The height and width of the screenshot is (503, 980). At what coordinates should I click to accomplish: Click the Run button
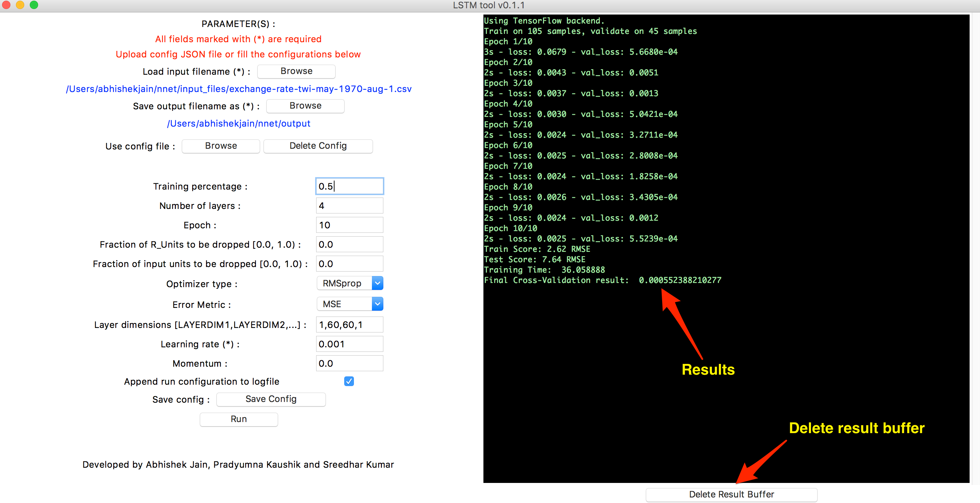239,419
